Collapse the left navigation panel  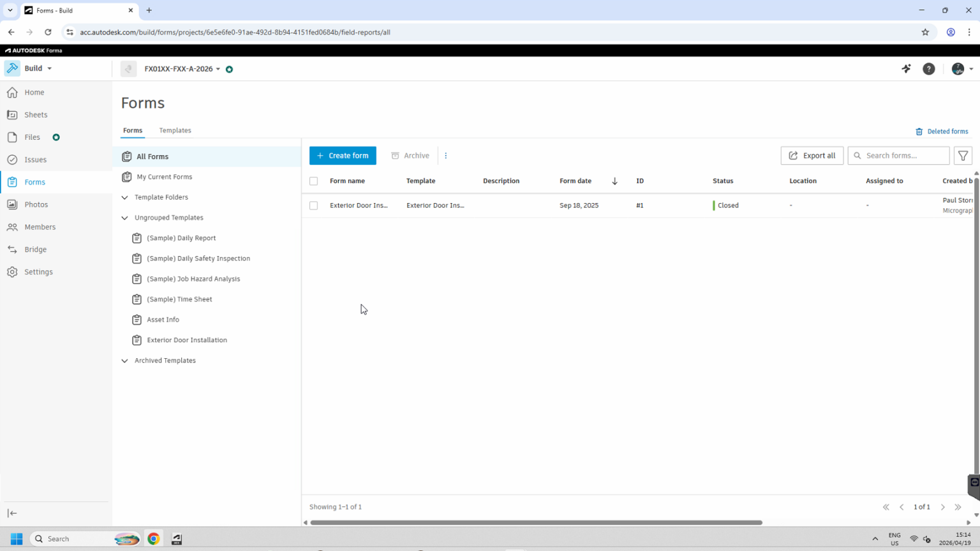(12, 513)
